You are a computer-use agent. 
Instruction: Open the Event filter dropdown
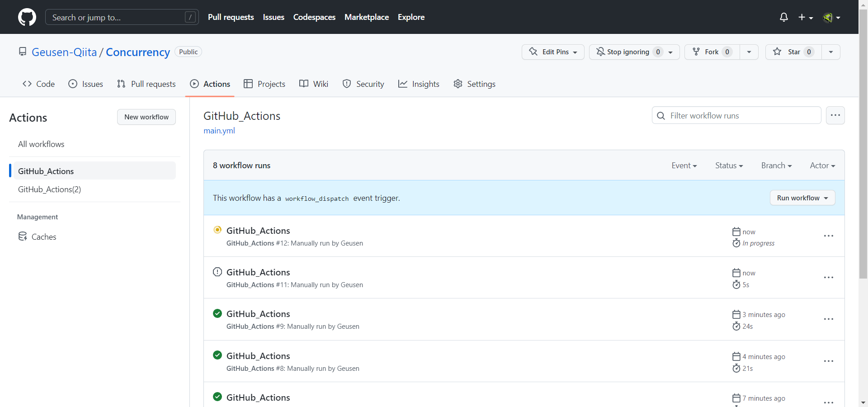point(684,166)
